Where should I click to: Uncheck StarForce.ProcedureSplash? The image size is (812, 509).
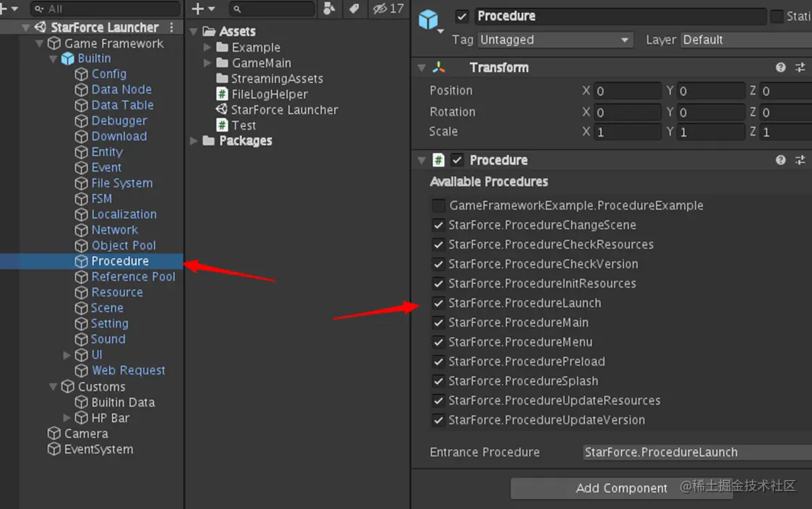pyautogui.click(x=439, y=381)
